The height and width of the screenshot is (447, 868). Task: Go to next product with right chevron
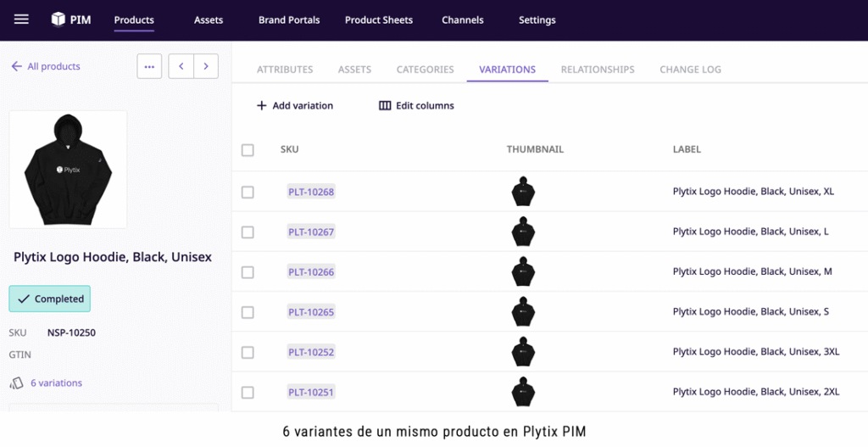206,66
